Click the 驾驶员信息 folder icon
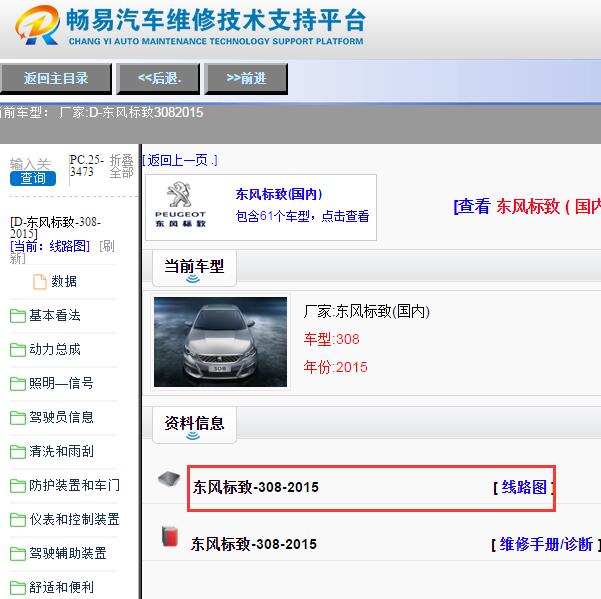This screenshot has height=599, width=601. pyautogui.click(x=18, y=418)
